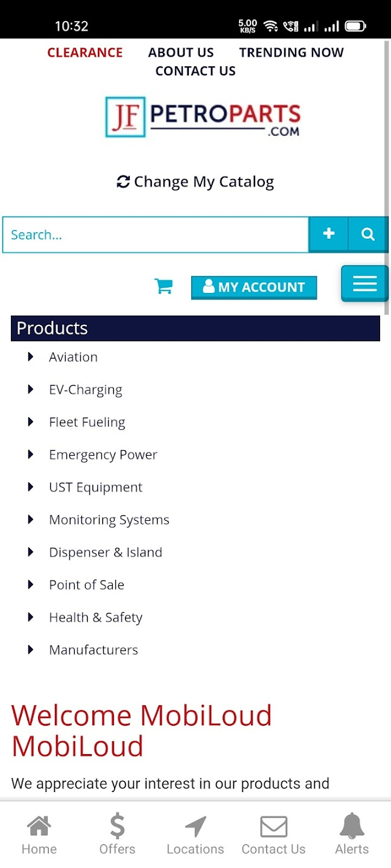Image resolution: width=391 pixels, height=868 pixels.
Task: Check Alerts via the bell icon
Action: pyautogui.click(x=351, y=832)
